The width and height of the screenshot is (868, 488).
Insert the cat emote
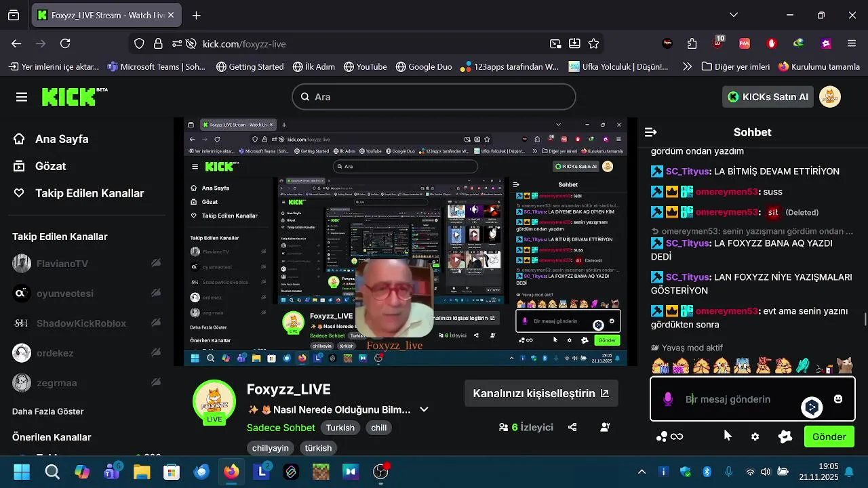coord(844,365)
